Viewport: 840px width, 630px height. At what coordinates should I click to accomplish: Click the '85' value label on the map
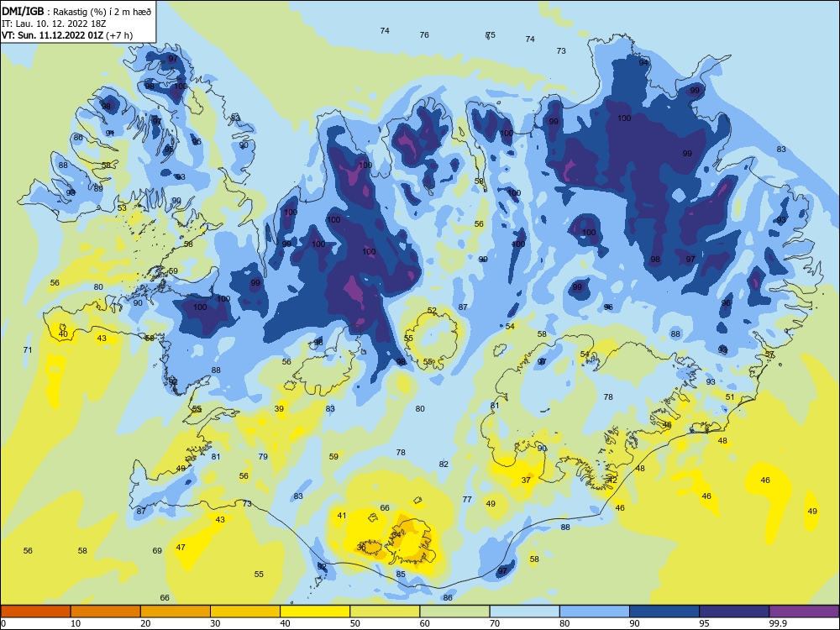[401, 575]
